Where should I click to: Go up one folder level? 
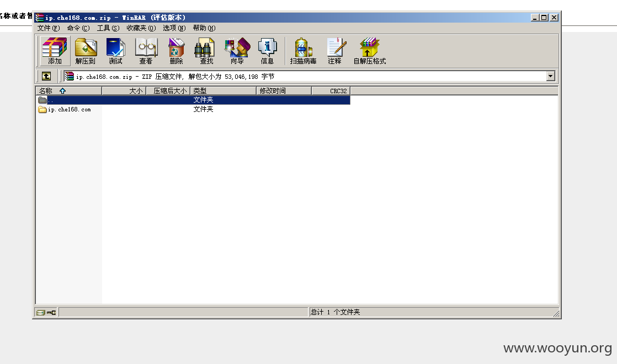[x=46, y=76]
